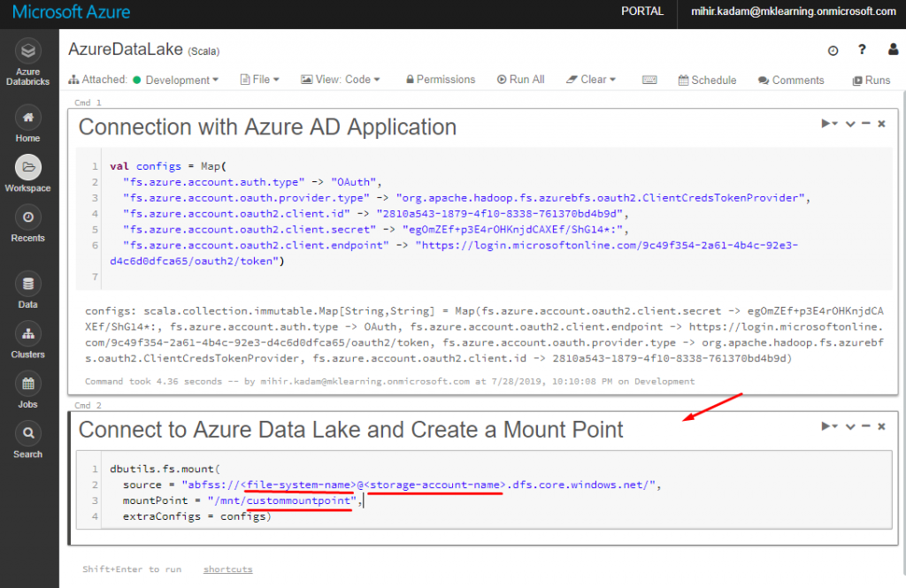906x588 pixels.
Task: Click the Cmd 2 label
Action: point(88,406)
